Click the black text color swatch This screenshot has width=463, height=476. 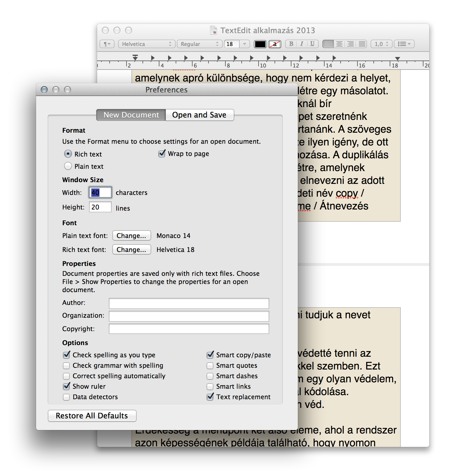click(260, 44)
